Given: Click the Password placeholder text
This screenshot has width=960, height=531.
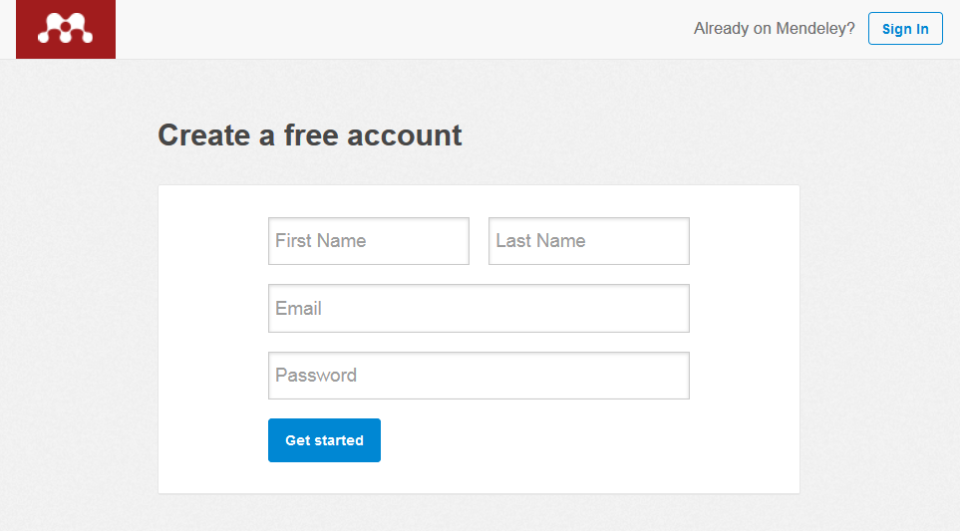Looking at the screenshot, I should pos(316,375).
